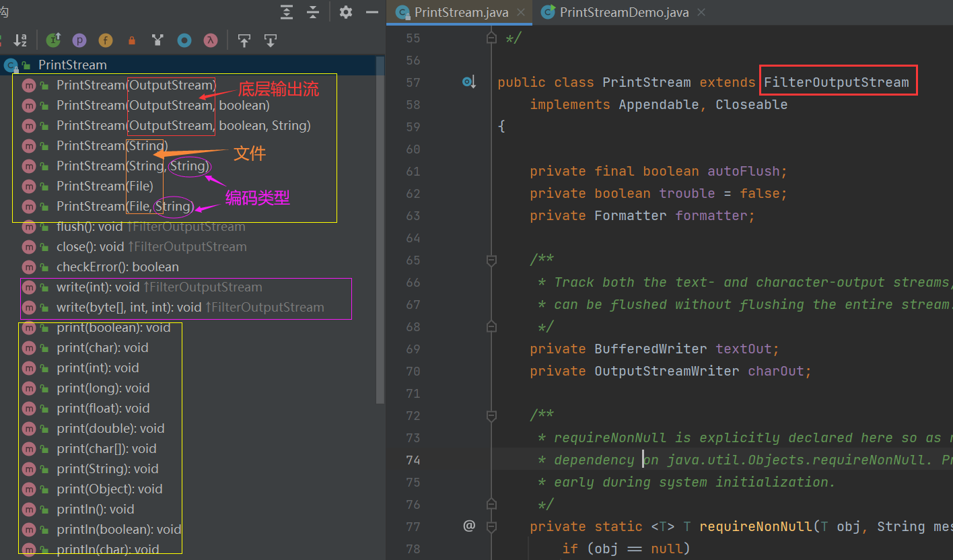Collapse the Javadoc fold at line 72
953x560 pixels.
tap(491, 415)
